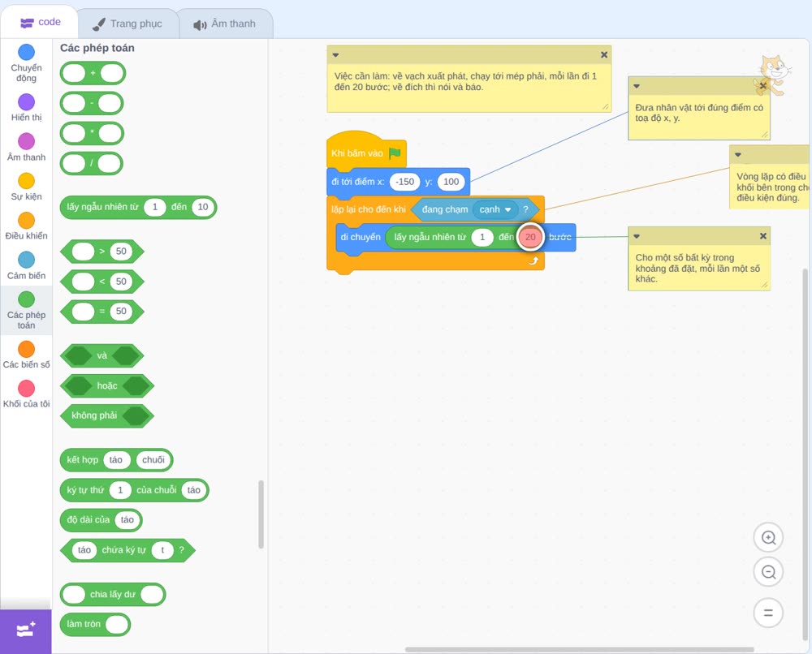Click the 10 field in palette random block
This screenshot has width=812, height=654.
[202, 207]
